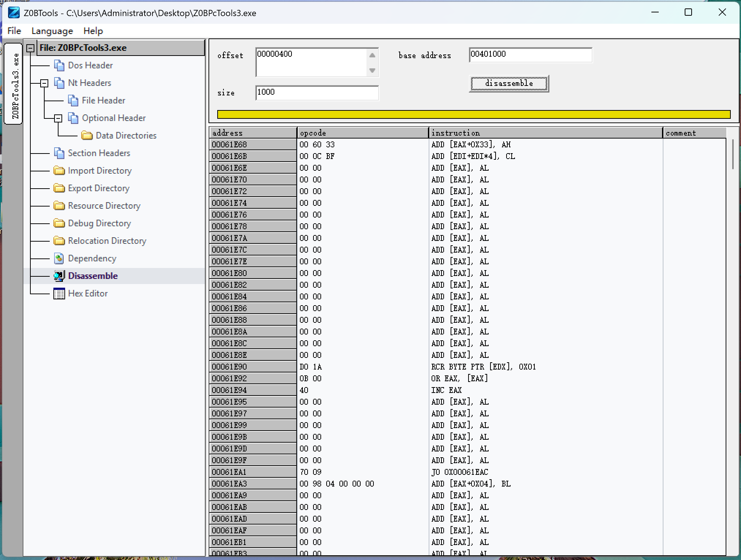Click instruction ADD [EDI+EDI*4], CL

click(x=473, y=156)
